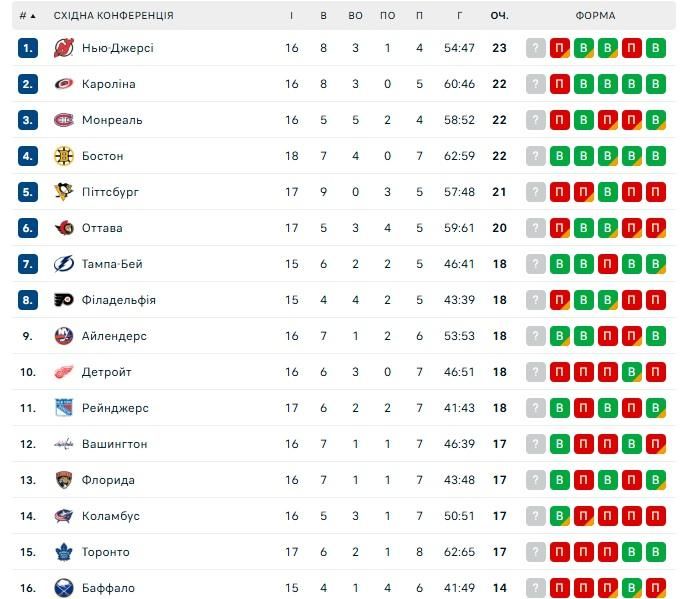The width and height of the screenshot is (685, 599).
Task: Click the Tampa Bay Lightning logo
Action: (x=63, y=264)
